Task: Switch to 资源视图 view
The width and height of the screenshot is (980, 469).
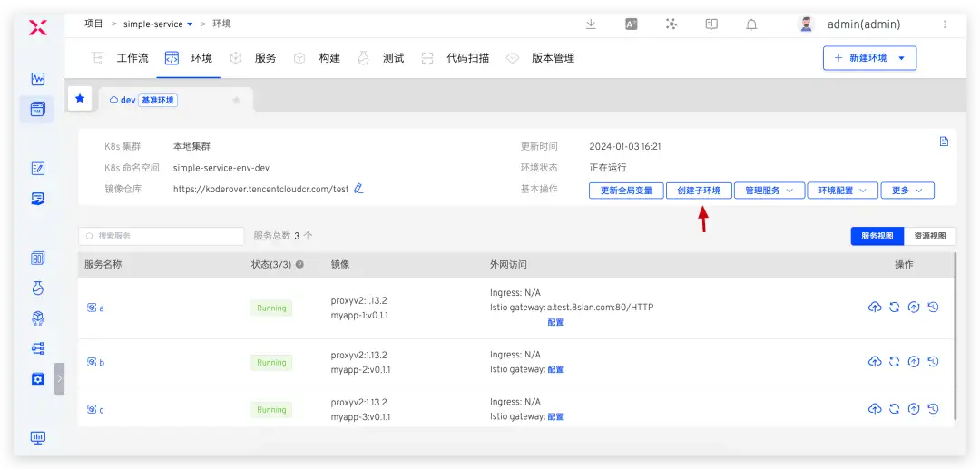Action: coord(930,236)
